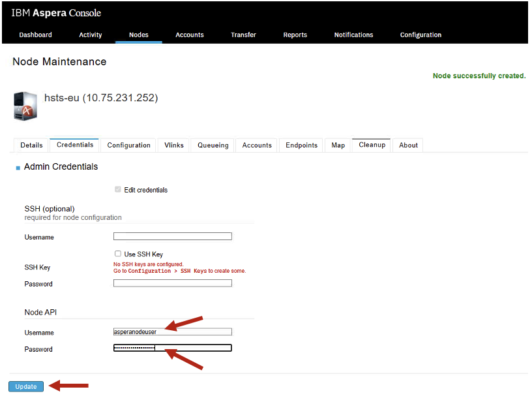This screenshot has width=532, height=400.
Task: Open the Map tab
Action: tap(338, 146)
